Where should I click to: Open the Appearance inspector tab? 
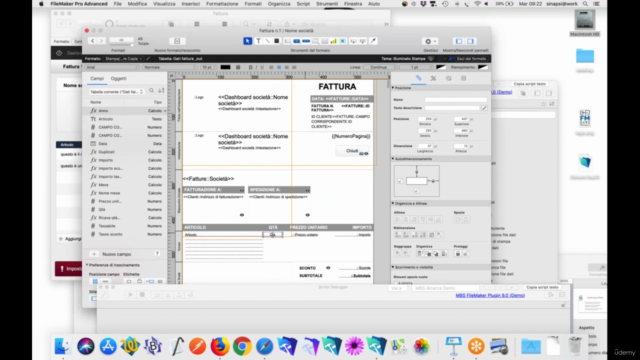(x=449, y=78)
